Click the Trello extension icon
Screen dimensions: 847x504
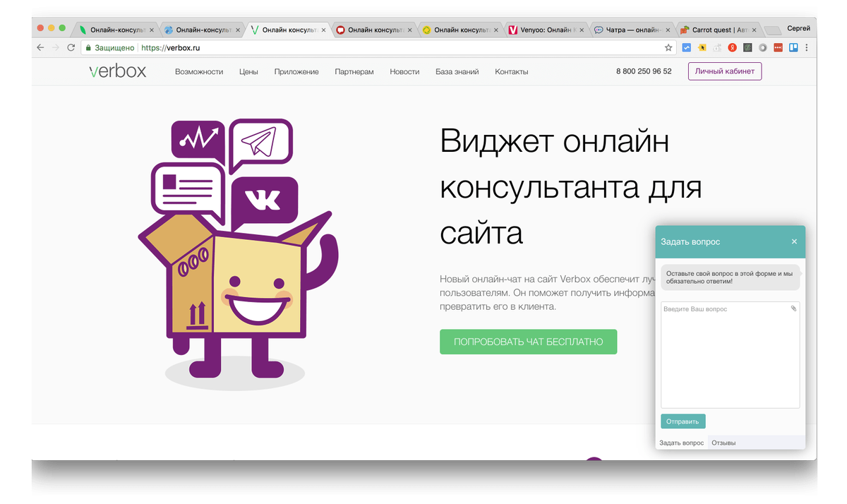pos(793,48)
